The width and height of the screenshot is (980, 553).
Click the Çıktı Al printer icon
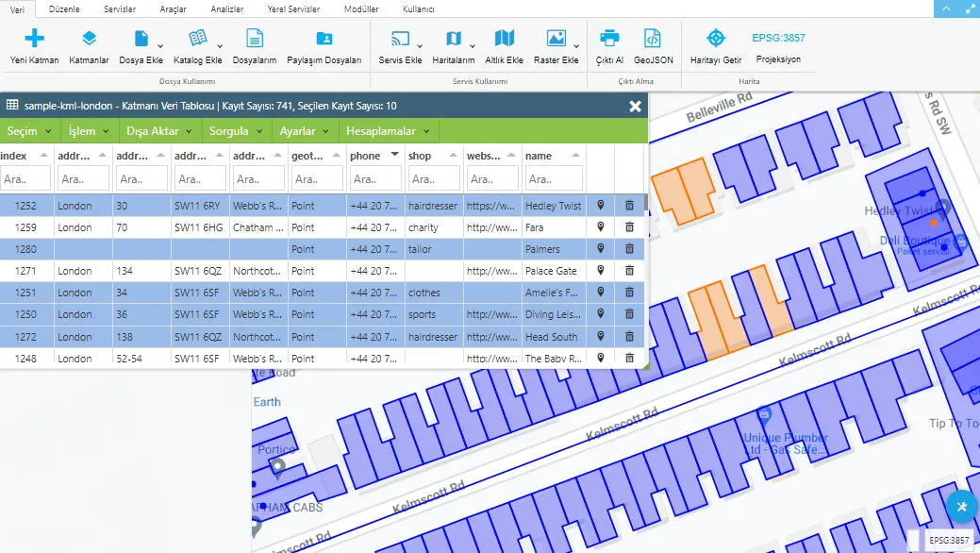tap(609, 38)
